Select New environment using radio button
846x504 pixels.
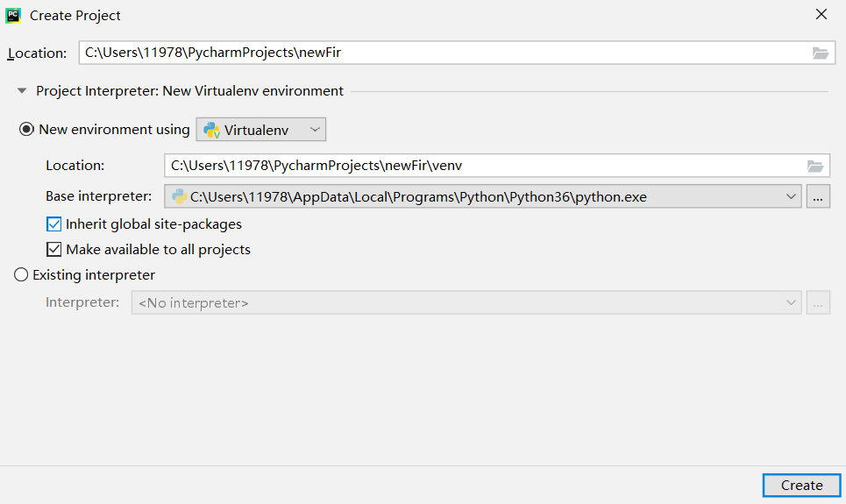click(x=26, y=130)
